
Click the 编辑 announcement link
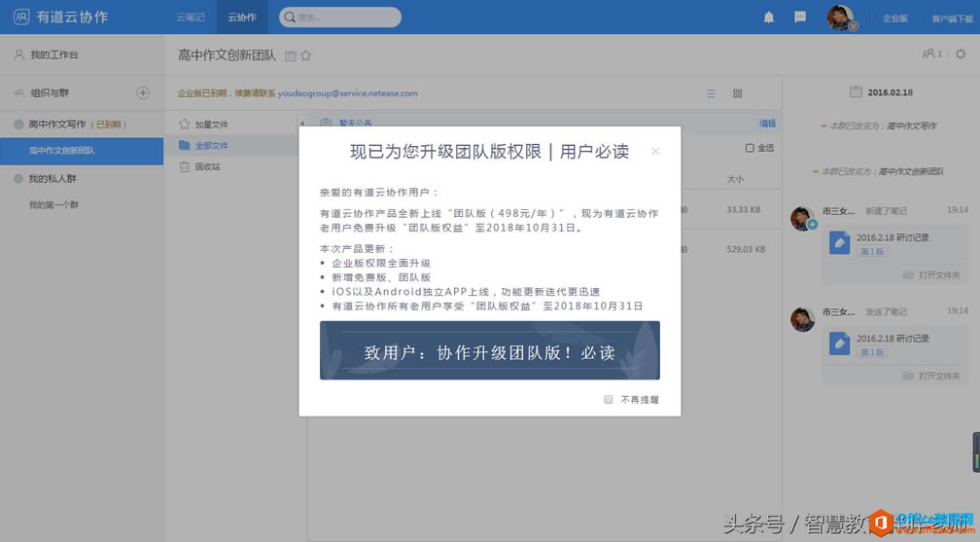pos(767,124)
